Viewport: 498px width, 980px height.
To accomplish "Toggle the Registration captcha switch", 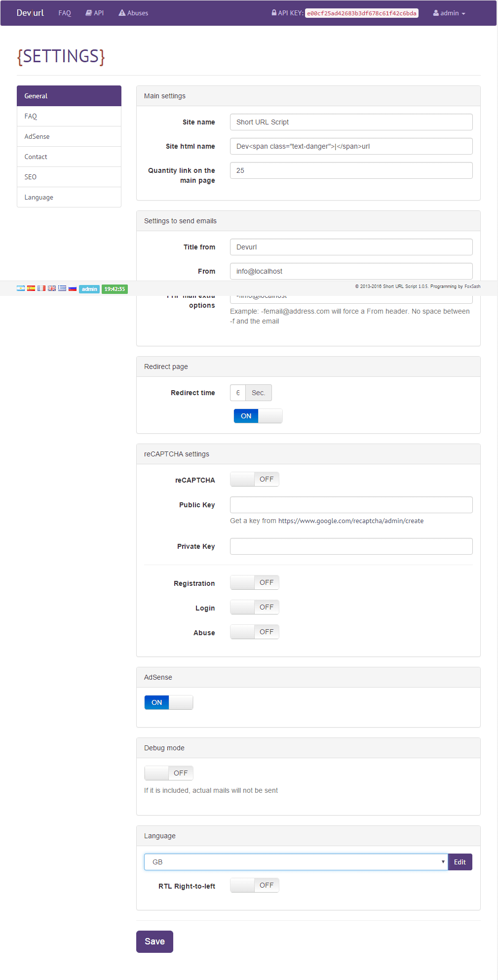I will click(x=255, y=582).
